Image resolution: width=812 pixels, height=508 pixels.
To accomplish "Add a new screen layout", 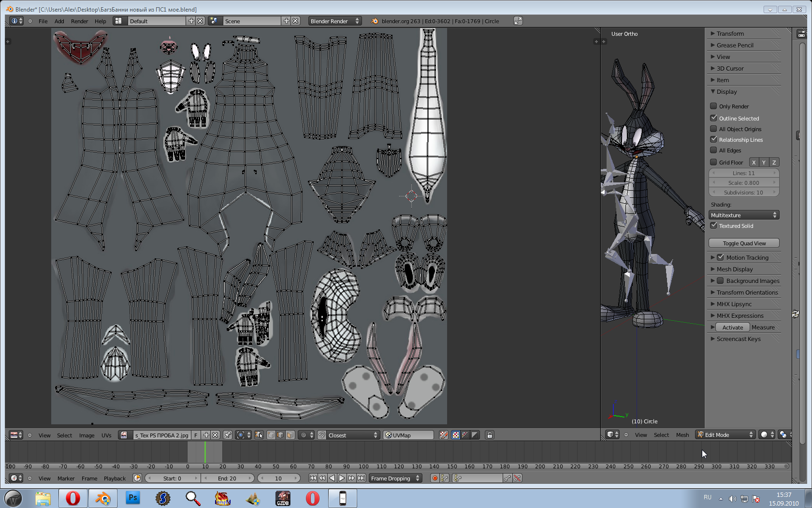I will click(191, 21).
